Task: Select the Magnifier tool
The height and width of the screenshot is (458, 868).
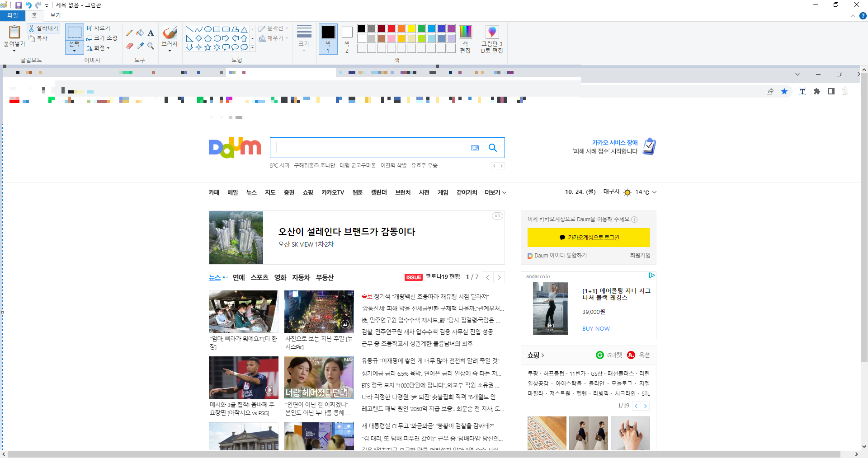Action: (151, 46)
